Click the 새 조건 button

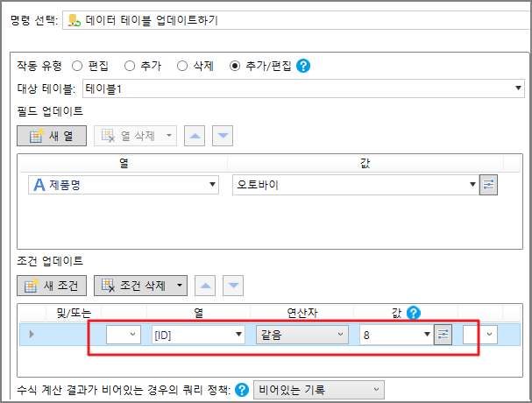(x=52, y=285)
